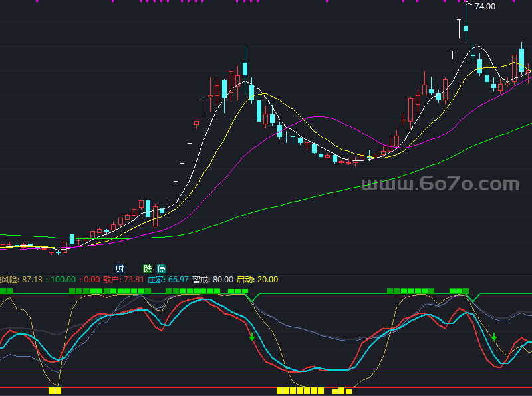This screenshot has height=396, width=532.
Task: Click the 财 marker icon below chart
Action: [120, 268]
